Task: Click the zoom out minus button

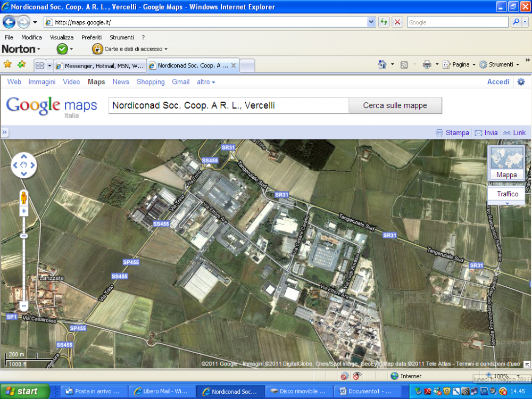Action: (x=23, y=306)
